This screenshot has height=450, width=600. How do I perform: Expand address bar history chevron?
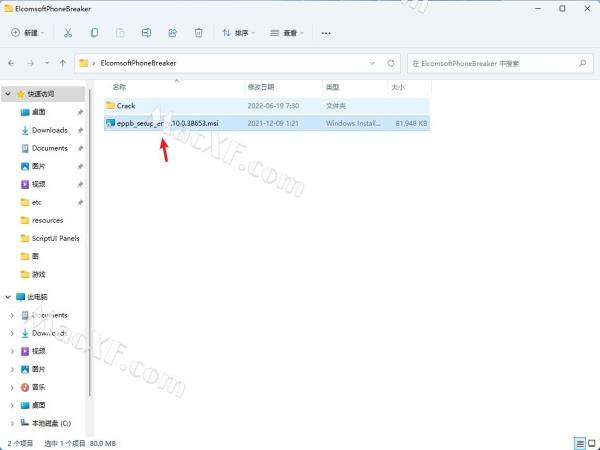(372, 63)
